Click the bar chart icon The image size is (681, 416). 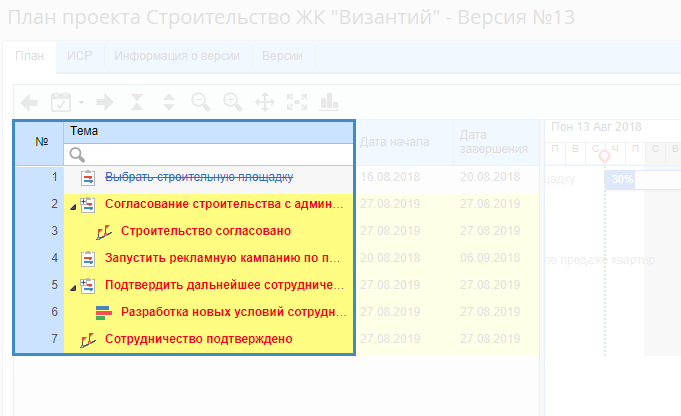(x=329, y=102)
